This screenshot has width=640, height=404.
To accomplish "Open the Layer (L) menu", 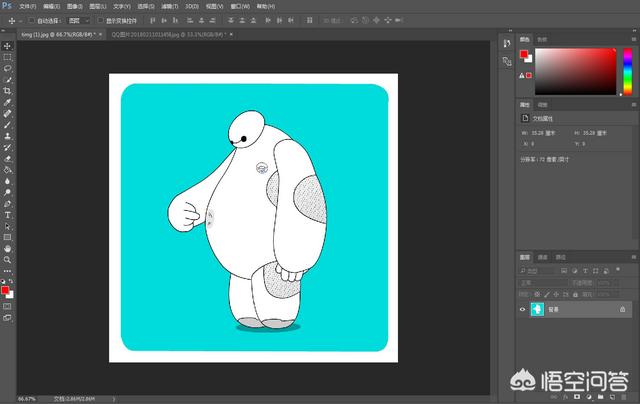I will (98, 7).
